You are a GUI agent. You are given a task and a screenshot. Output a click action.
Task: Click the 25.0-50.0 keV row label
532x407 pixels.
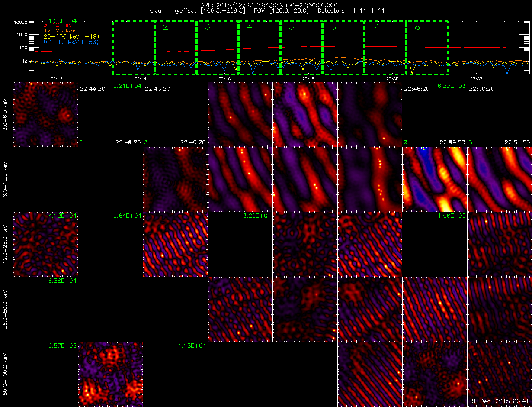pos(6,309)
